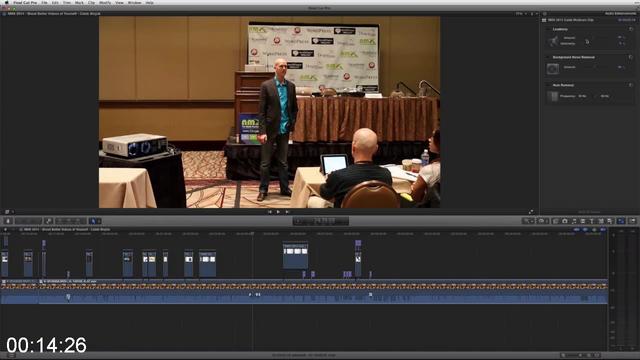Open the Effects browser
This screenshot has width=640, height=360.
click(556, 221)
